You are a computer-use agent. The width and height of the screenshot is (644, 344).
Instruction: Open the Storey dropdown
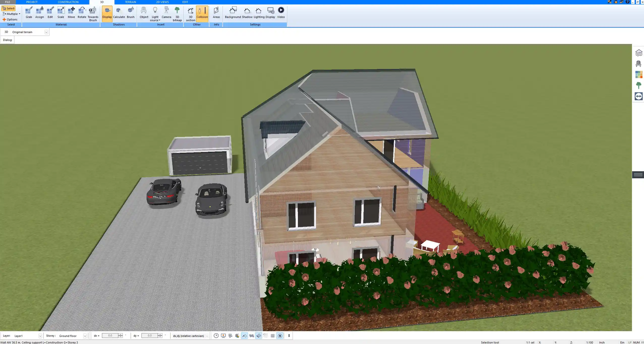(85, 336)
